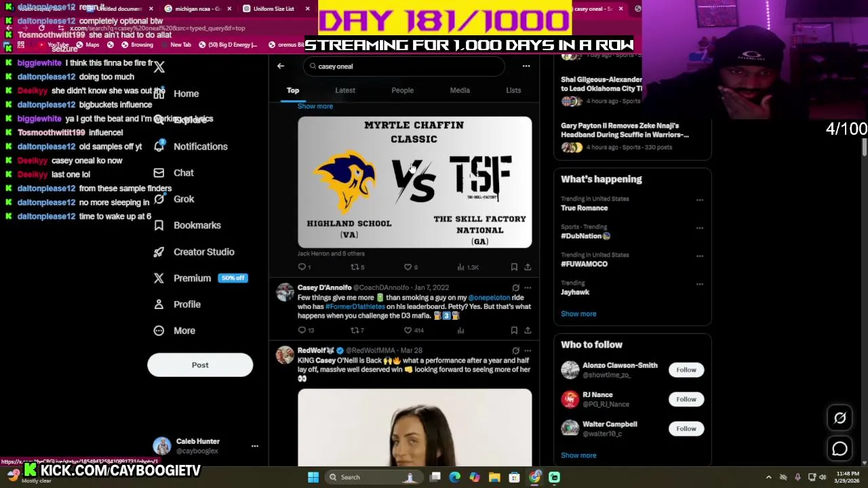Viewport: 868px width, 488px height.
Task: Open options for True Romance trend
Action: coord(700,200)
